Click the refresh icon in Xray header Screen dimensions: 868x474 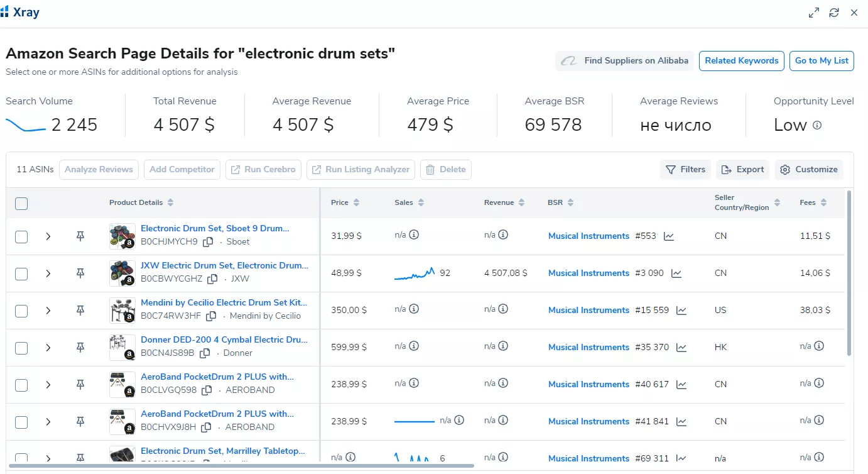tap(834, 13)
